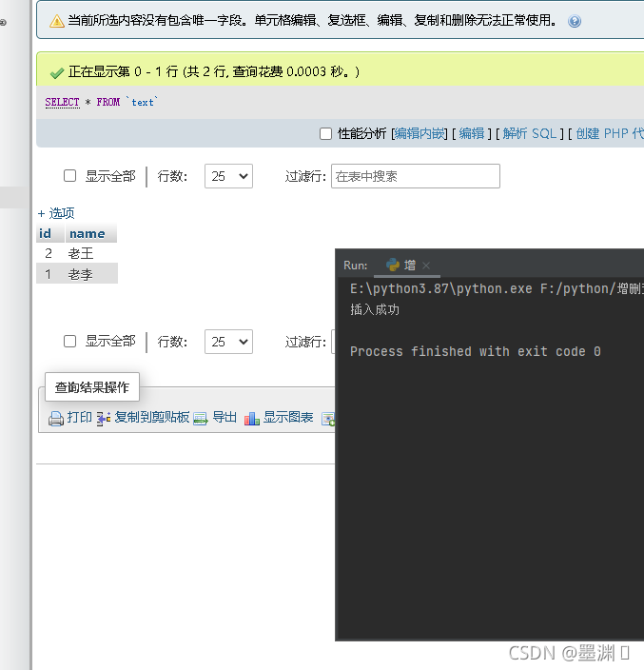Screen dimensions: 644x670
Task: Click the copy to clipboard icon
Action: coord(104,418)
